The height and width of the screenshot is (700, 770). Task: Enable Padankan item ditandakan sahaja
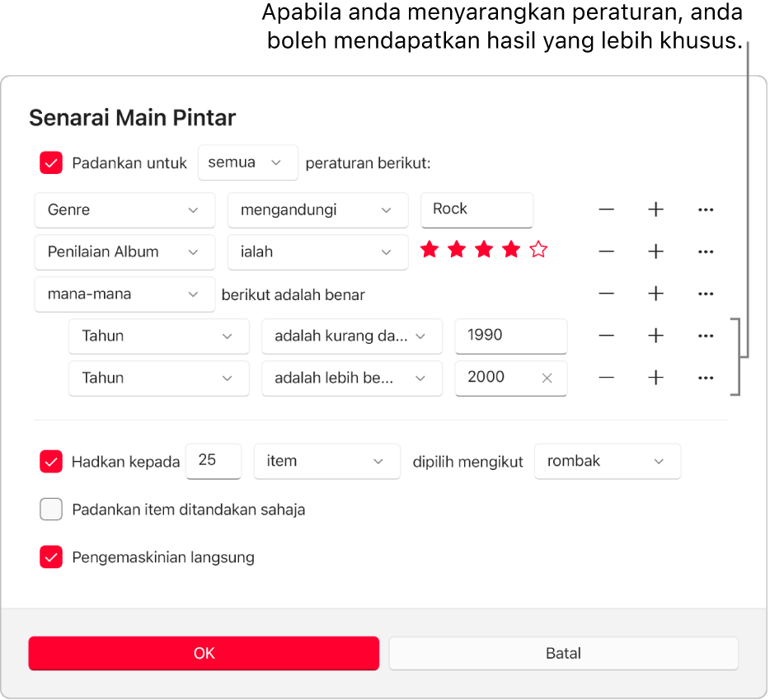(50, 510)
